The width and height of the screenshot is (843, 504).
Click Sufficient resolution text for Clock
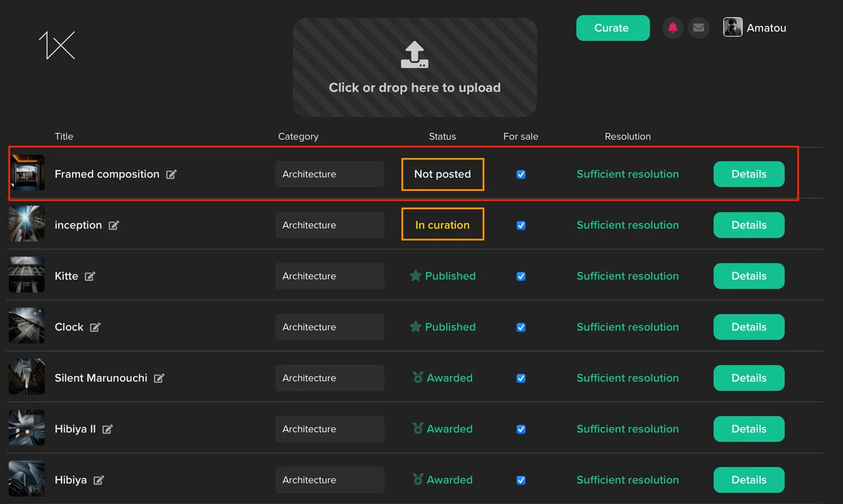pyautogui.click(x=628, y=327)
